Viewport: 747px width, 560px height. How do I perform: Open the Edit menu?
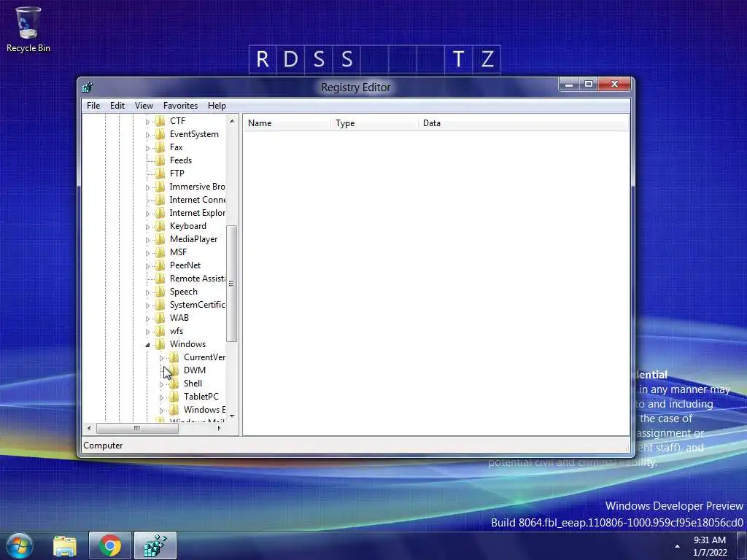coord(117,106)
